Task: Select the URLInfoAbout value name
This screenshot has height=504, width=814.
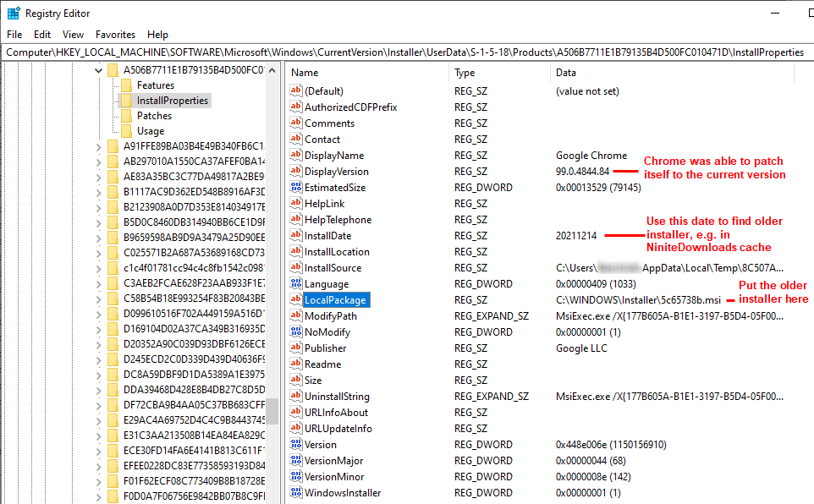Action: click(x=337, y=413)
